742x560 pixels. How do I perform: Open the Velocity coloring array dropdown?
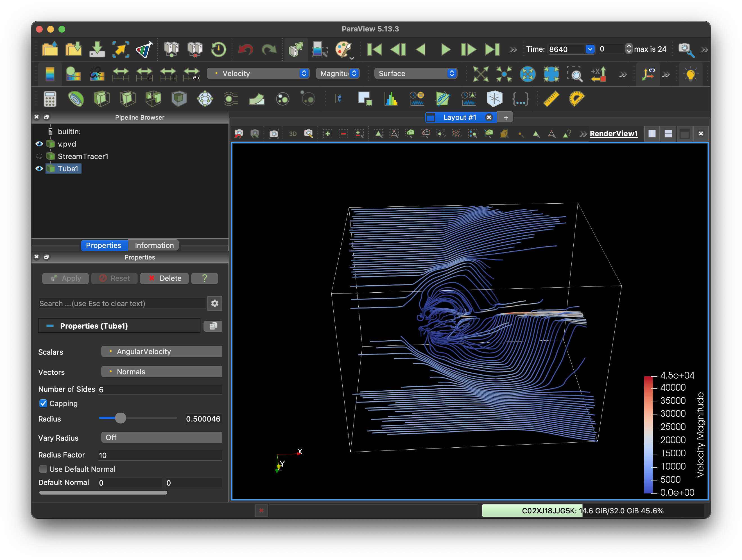[258, 73]
